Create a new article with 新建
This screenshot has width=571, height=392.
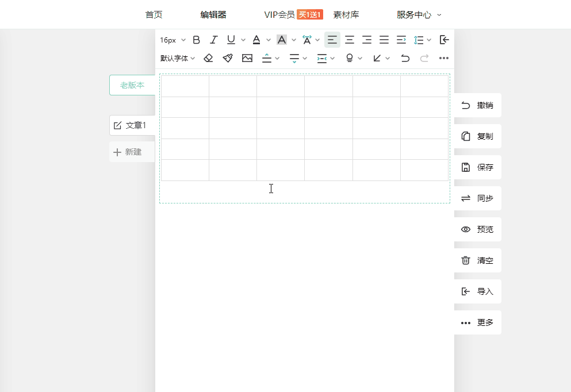132,152
